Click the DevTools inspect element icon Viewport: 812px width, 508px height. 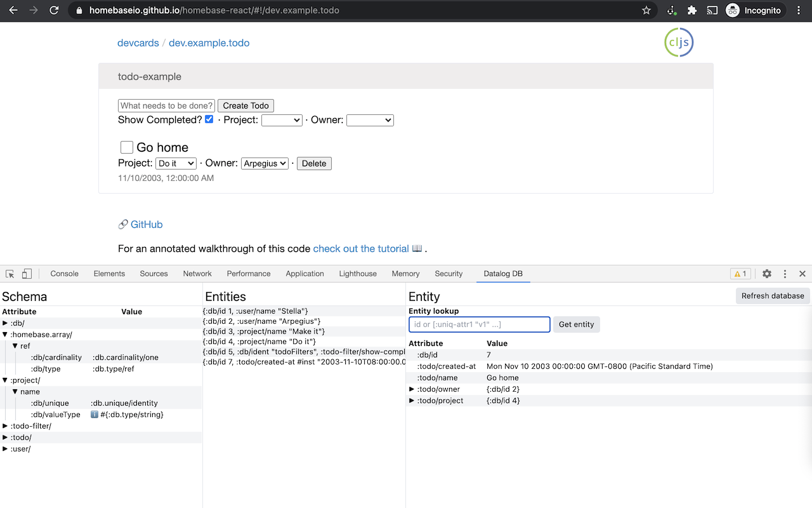coord(10,274)
